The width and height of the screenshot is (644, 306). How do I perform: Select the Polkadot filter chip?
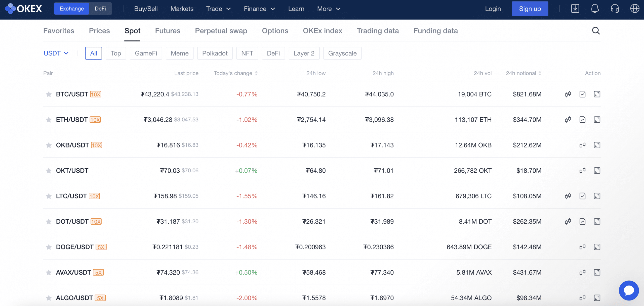215,53
